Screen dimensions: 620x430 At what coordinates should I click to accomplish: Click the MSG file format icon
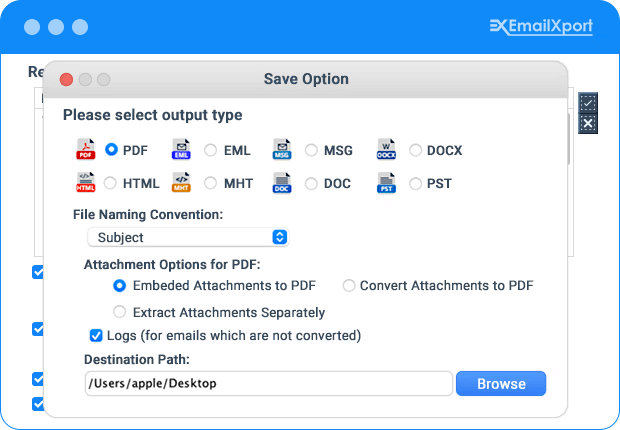pyautogui.click(x=282, y=149)
